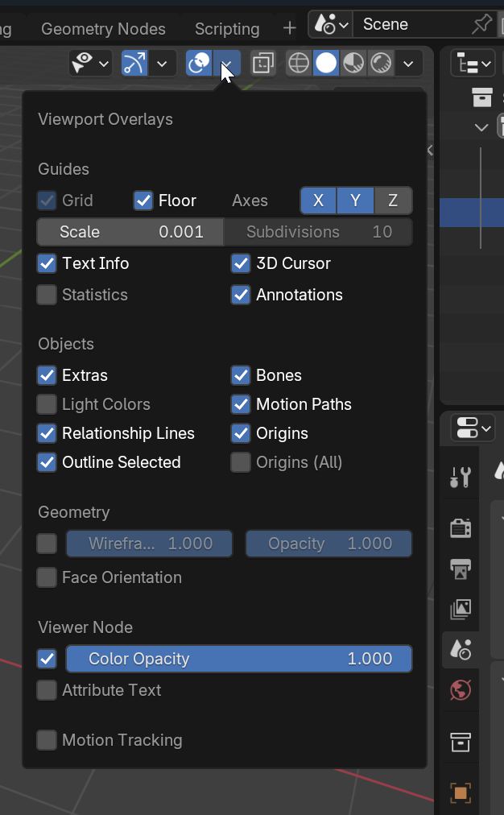Collapse the outliner collection chevron
Screen dimensions: 504x815
click(481, 127)
